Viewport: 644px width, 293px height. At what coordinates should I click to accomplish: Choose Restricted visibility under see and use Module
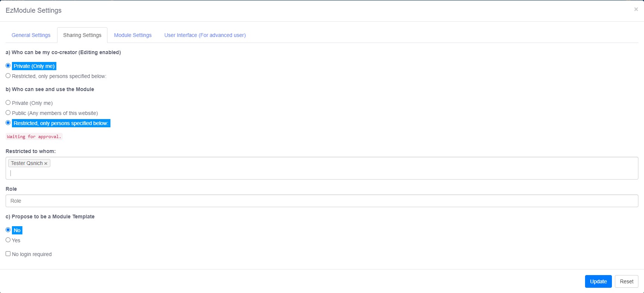8,123
